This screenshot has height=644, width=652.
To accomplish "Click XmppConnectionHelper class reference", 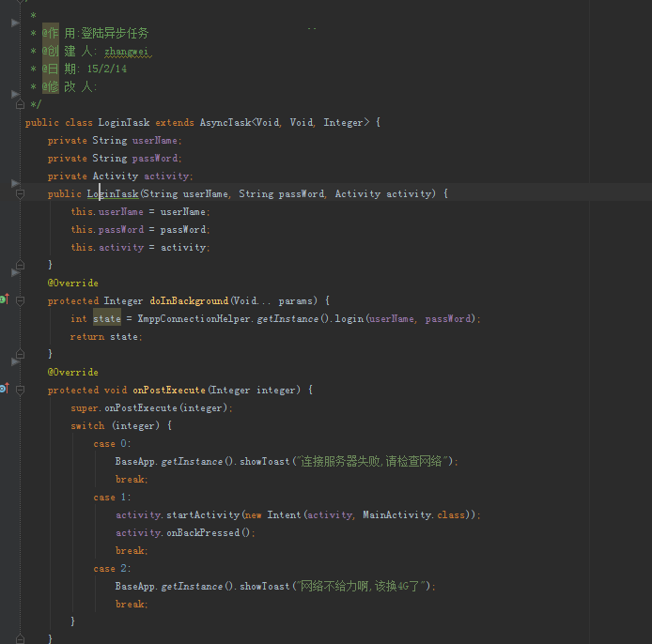I will point(194,318).
